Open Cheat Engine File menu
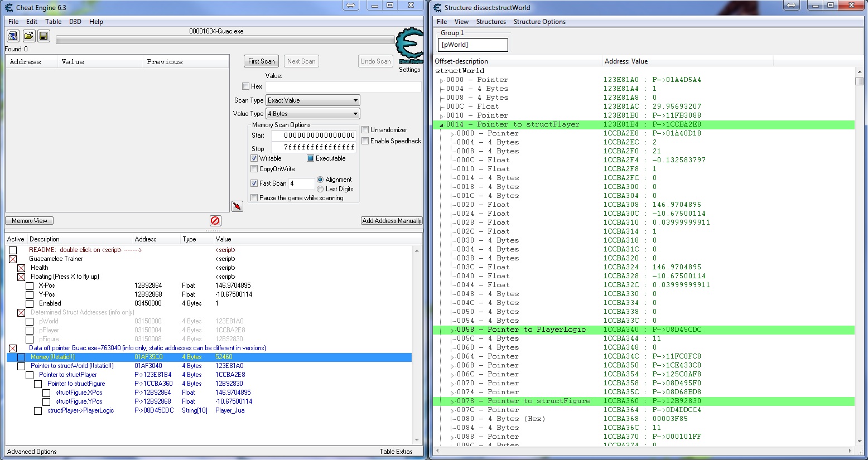Image resolution: width=868 pixels, height=460 pixels. [13, 22]
